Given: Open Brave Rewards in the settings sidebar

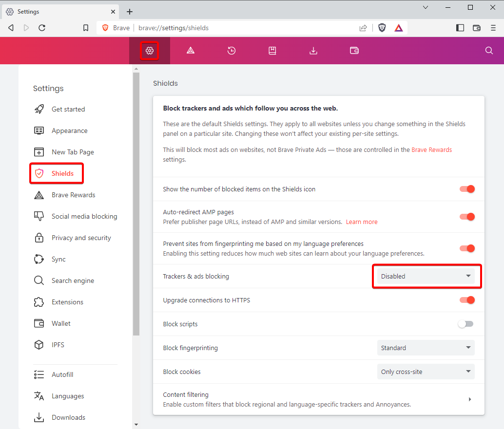Looking at the screenshot, I should click(x=73, y=195).
